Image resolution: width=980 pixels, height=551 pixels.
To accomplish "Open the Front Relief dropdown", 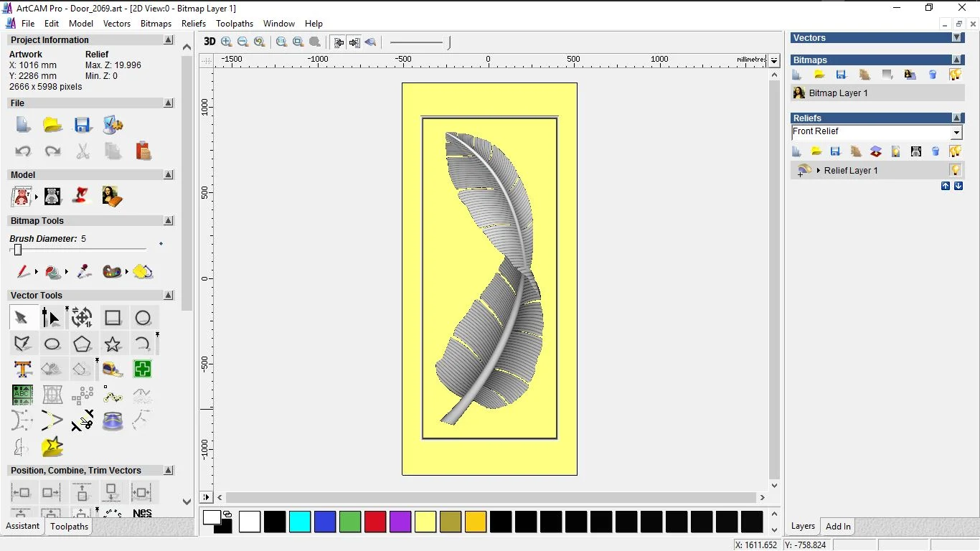I will [956, 133].
